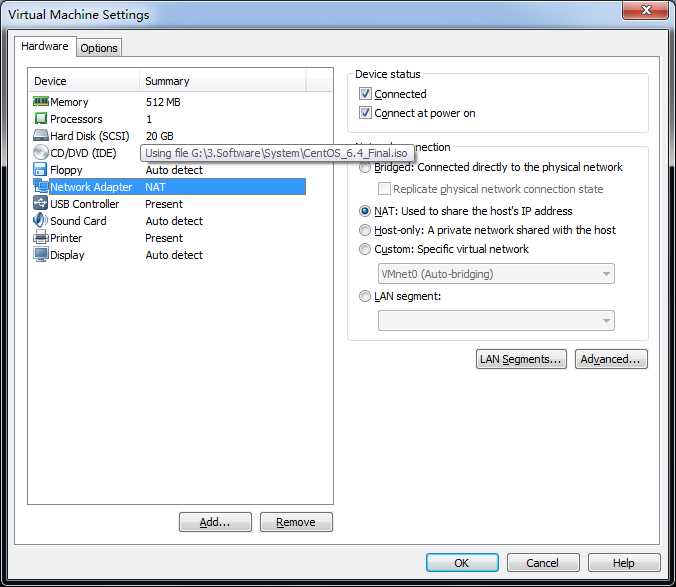This screenshot has width=676, height=587.
Task: Click the Network Adapter icon
Action: tap(41, 186)
